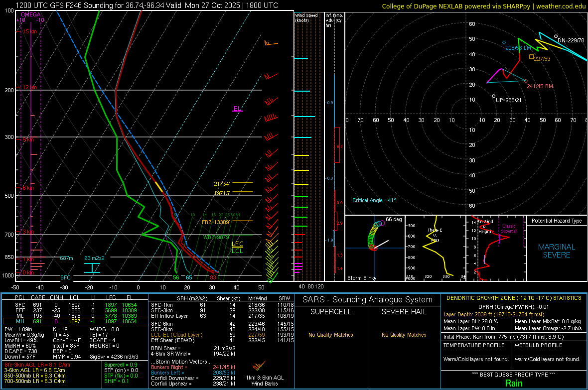Image resolution: width=588 pixels, height=390 pixels.
Task: Click the magenta 'OMEGA' label
Action: pyautogui.click(x=30, y=14)
